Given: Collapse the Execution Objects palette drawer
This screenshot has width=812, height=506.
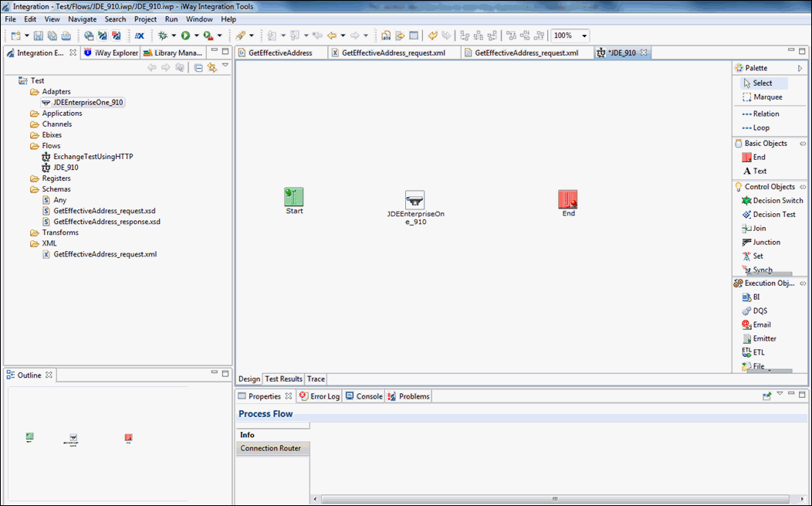Looking at the screenshot, I should coord(803,283).
